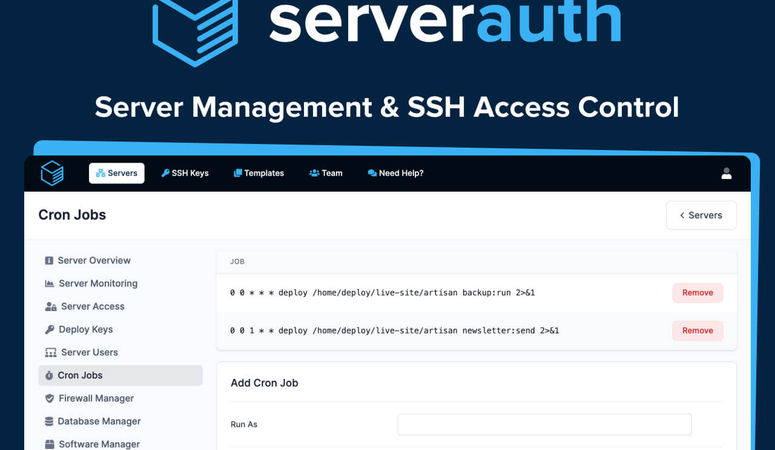Click the Server Access user-lock icon
This screenshot has height=450, width=775.
tap(50, 307)
